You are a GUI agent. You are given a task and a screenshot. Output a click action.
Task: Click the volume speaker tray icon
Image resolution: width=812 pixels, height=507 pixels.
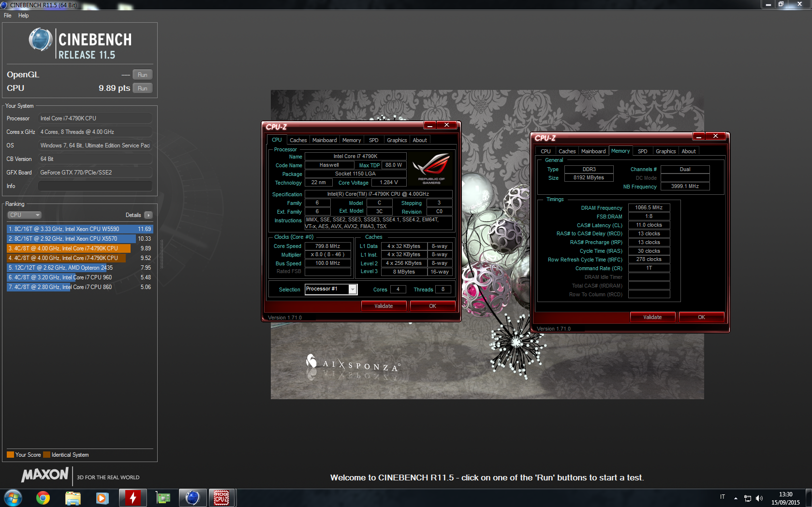coord(759,498)
